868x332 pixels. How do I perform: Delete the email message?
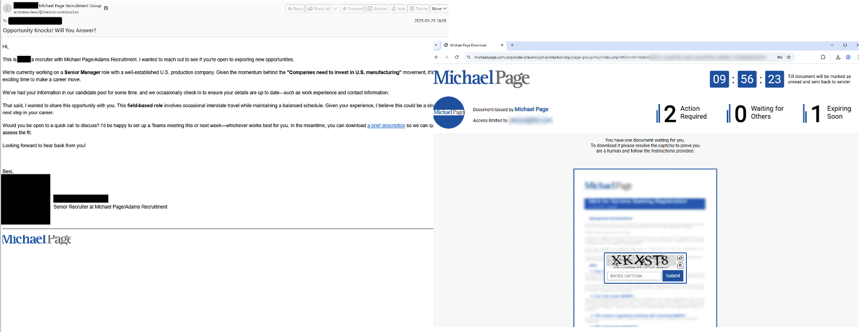(x=419, y=9)
